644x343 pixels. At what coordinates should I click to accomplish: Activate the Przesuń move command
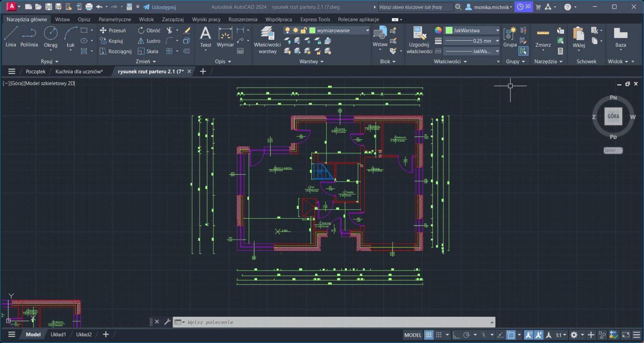coord(112,30)
